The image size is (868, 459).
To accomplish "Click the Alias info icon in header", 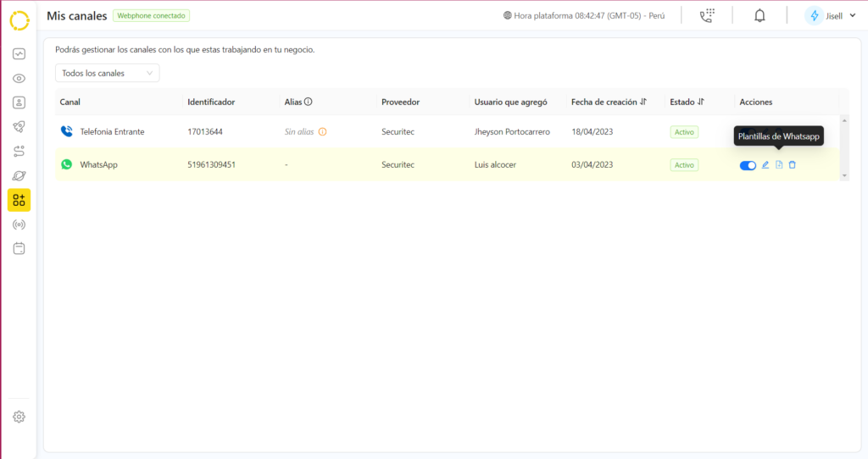I will (x=309, y=102).
